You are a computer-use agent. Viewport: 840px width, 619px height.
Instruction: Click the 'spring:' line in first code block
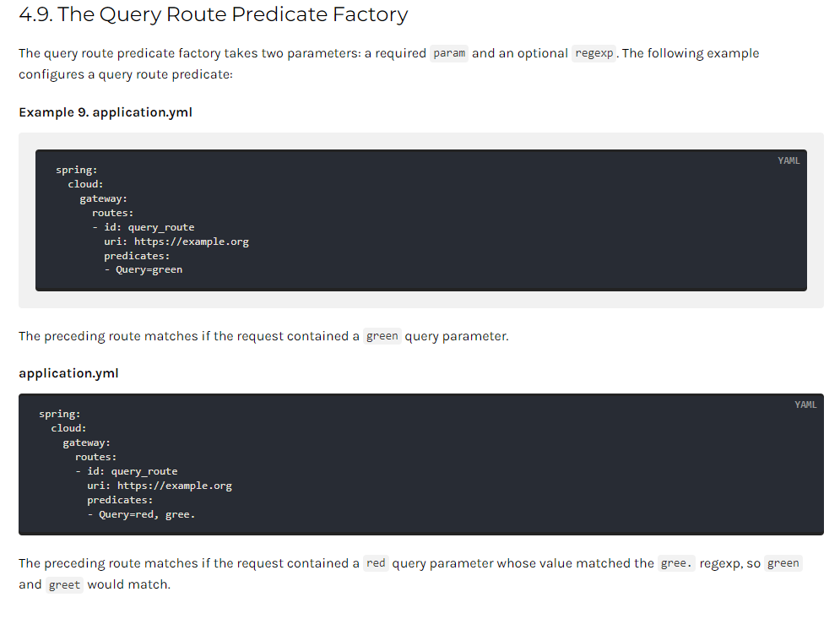tap(77, 170)
